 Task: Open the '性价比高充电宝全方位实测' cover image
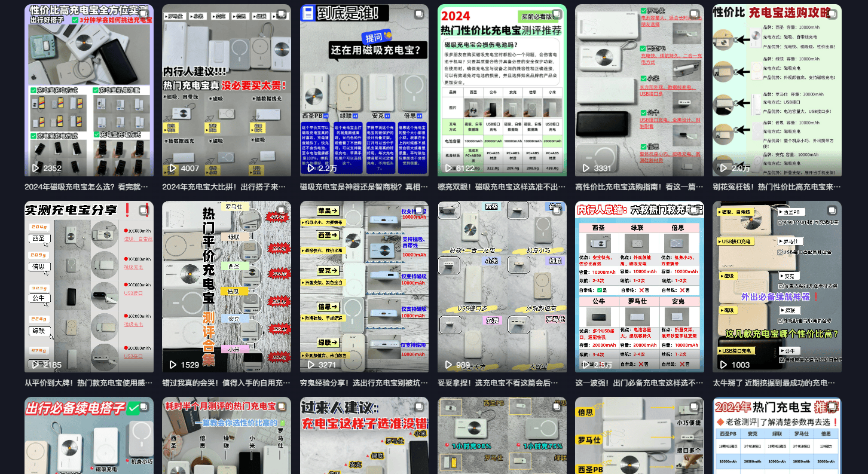(89, 90)
